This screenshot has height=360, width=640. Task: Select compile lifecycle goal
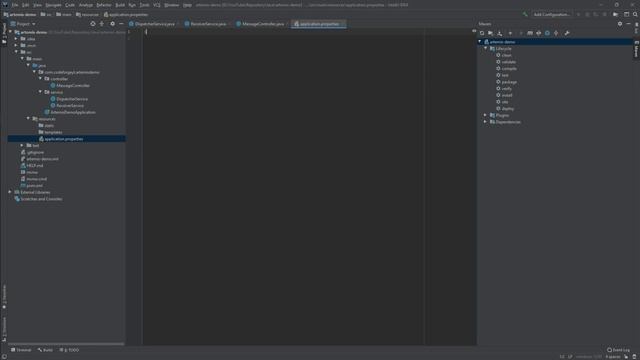[x=509, y=69]
